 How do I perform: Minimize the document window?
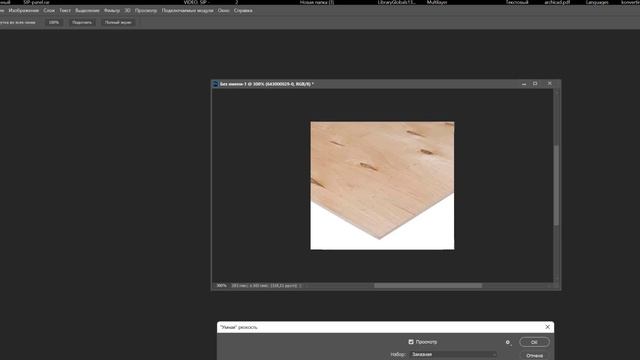coord(524,84)
